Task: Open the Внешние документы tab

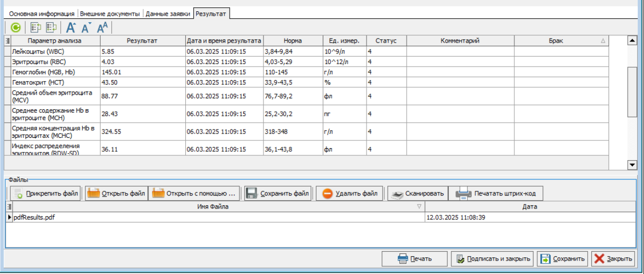Action: coord(110,14)
